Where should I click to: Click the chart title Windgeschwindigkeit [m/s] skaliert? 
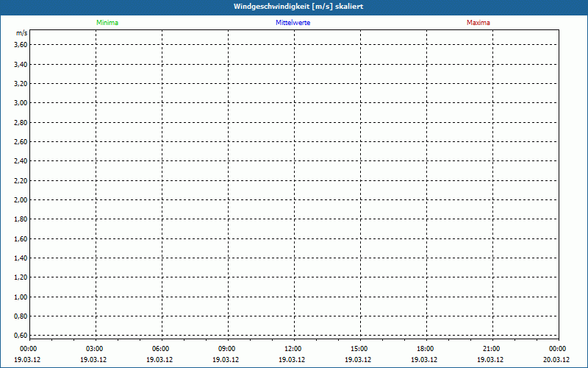pos(298,7)
